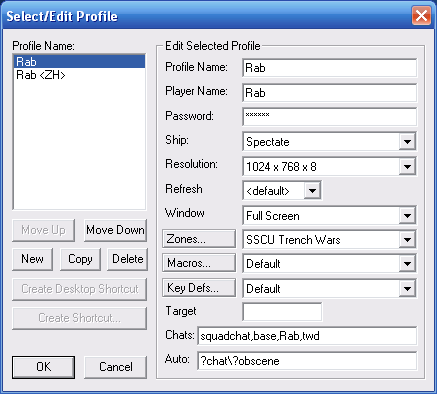Focus the Profile Name text field
This screenshot has width=437, height=394.
(330, 68)
